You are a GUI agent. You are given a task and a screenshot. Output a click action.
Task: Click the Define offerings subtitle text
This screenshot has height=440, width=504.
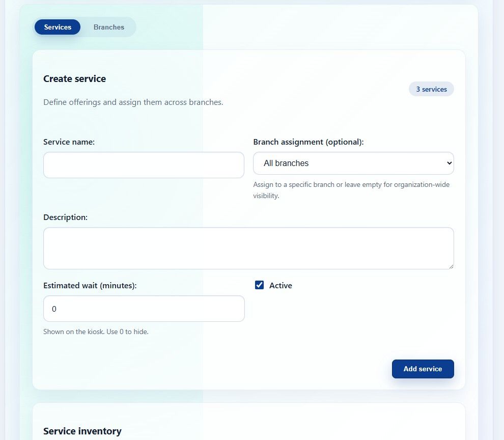pos(133,102)
